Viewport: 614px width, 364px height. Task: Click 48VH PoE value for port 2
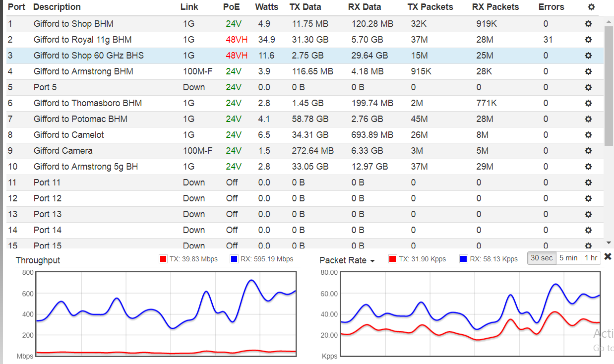coord(236,40)
